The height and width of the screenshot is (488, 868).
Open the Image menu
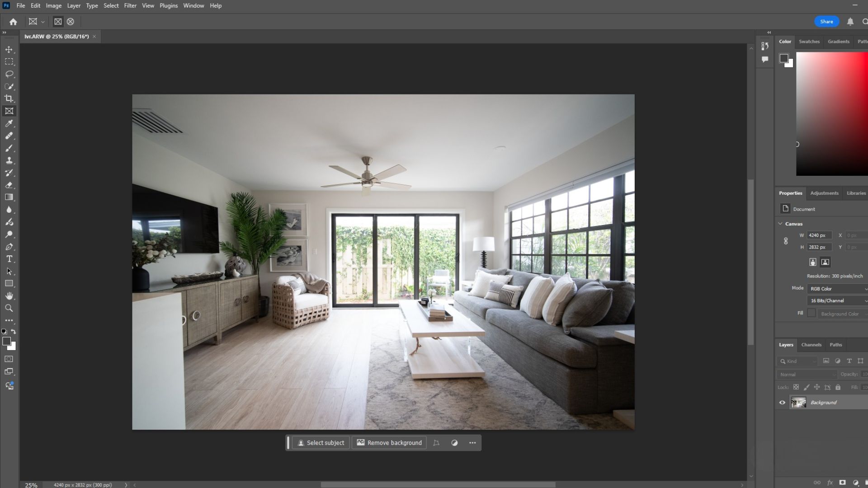pos(53,6)
